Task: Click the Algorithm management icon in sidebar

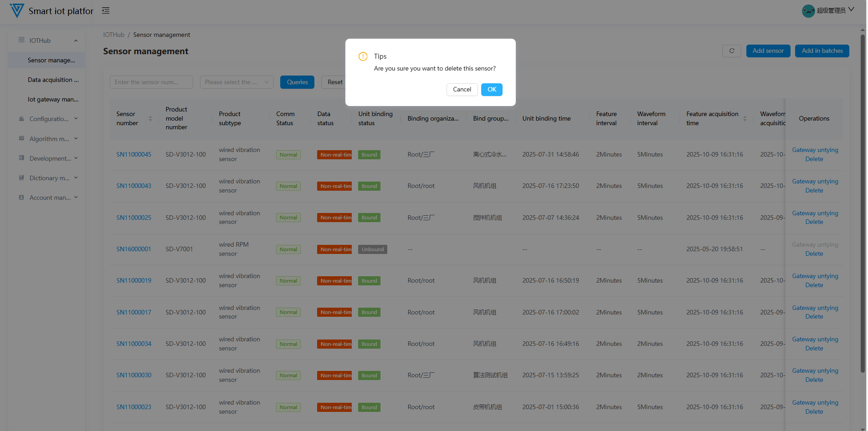Action: click(x=21, y=138)
